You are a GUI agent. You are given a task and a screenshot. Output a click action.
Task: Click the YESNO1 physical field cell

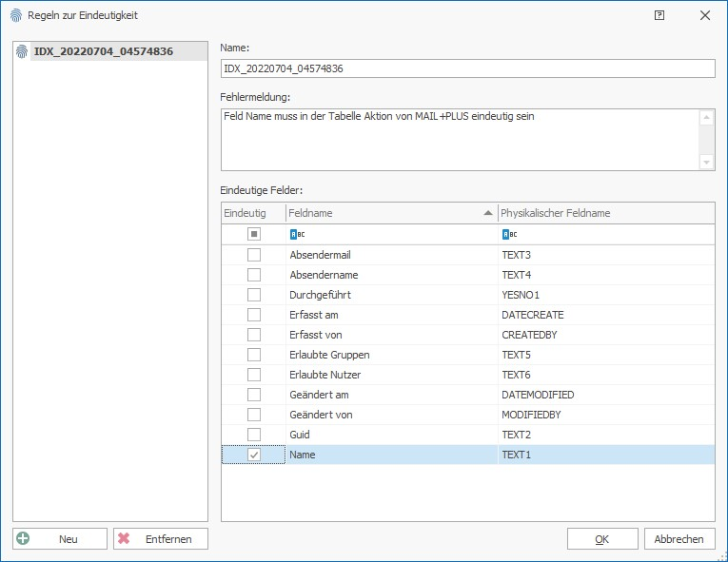(x=606, y=295)
